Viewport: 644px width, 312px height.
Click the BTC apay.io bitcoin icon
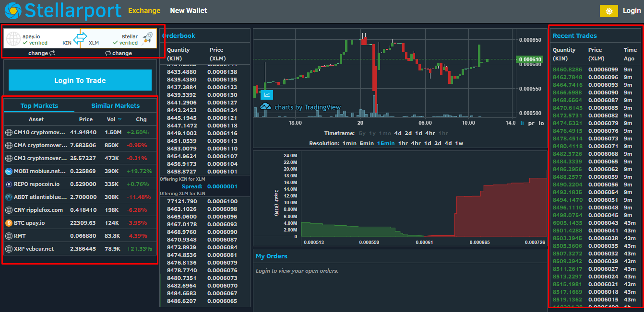tap(9, 223)
